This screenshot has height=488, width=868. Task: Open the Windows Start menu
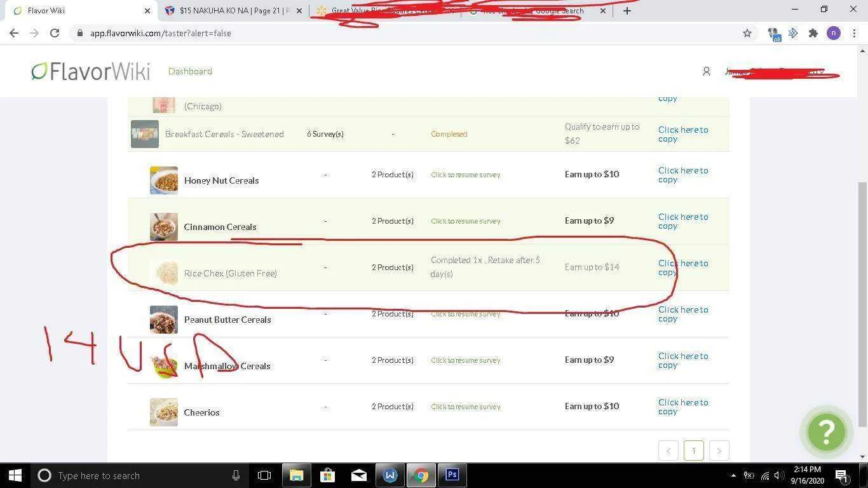tap(15, 475)
